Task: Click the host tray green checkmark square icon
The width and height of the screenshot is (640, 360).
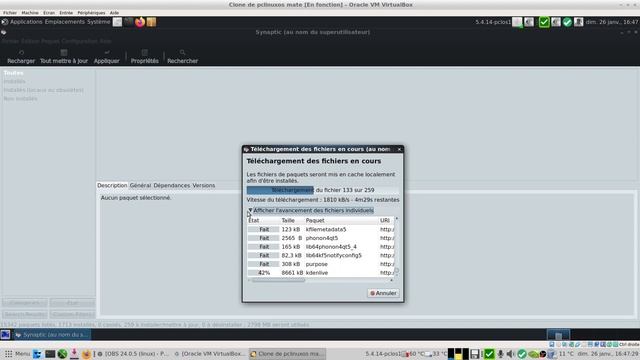Action: [489, 354]
